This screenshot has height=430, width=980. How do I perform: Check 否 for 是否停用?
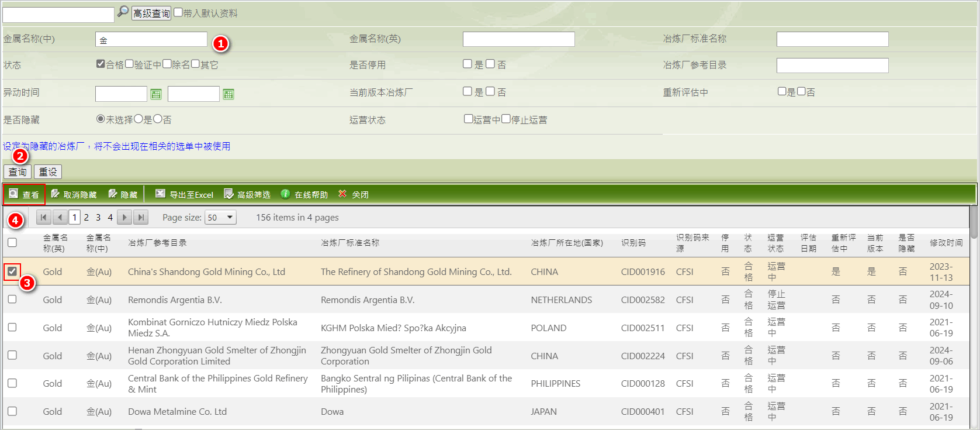click(490, 64)
